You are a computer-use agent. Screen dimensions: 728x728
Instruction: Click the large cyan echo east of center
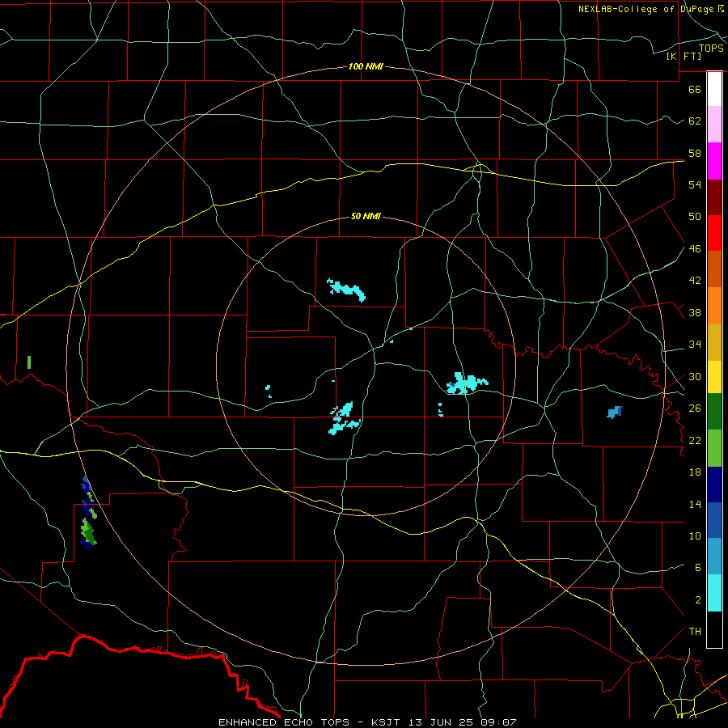pyautogui.click(x=467, y=383)
